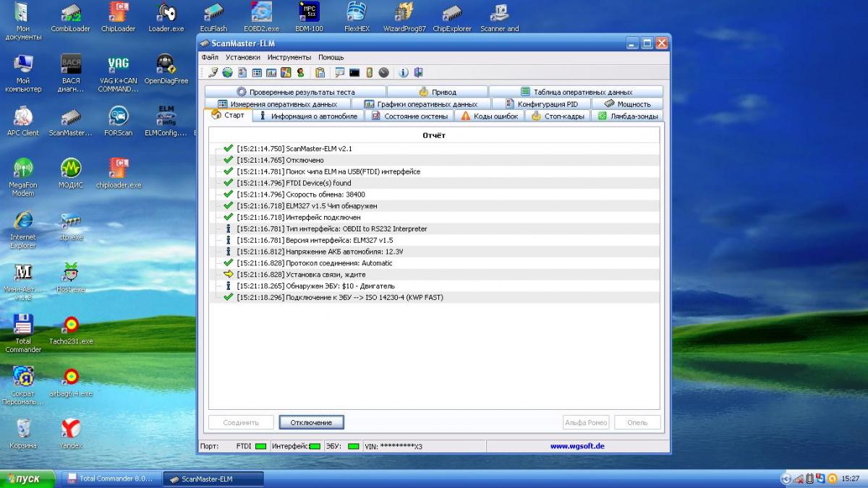
Task: Click the Альфа Ромео button
Action: [x=586, y=422]
